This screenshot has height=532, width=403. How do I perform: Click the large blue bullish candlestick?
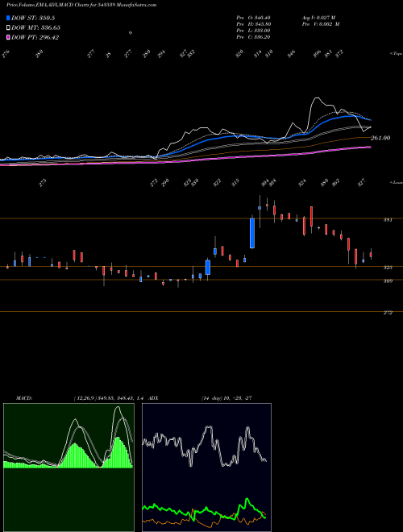click(252, 233)
